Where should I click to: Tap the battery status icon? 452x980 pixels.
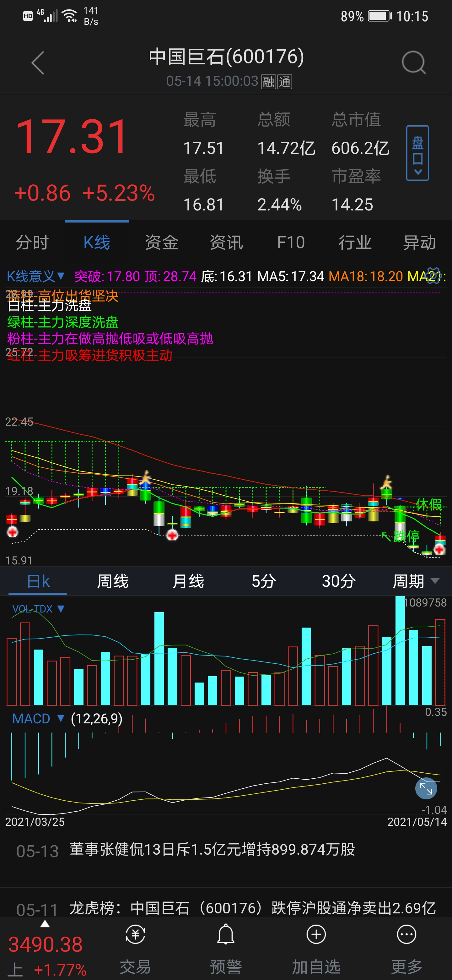click(x=380, y=16)
